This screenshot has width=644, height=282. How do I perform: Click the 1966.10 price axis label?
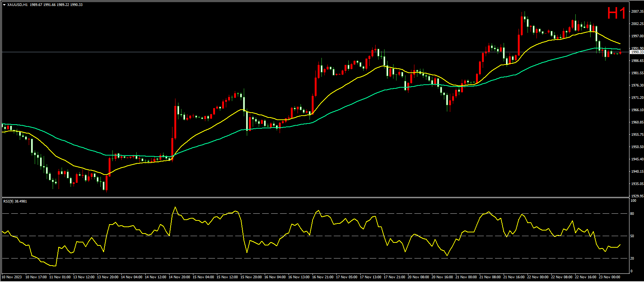coord(637,110)
